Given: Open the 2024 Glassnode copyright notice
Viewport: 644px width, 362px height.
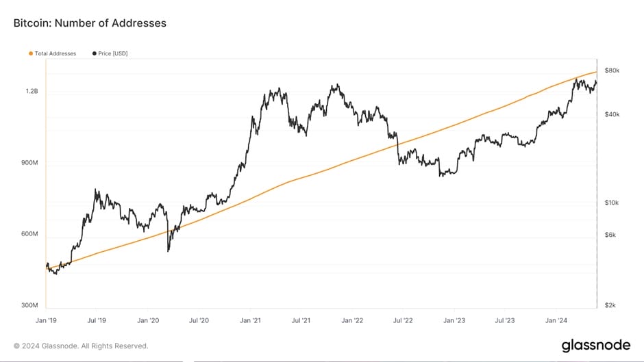Looking at the screenshot, I should (x=81, y=346).
